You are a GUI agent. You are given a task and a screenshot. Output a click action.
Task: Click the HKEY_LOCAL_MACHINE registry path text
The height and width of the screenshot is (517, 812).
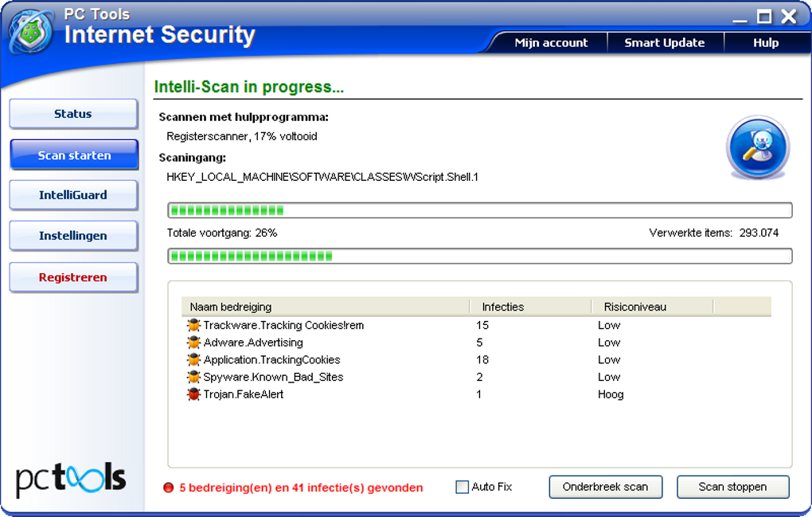[322, 177]
